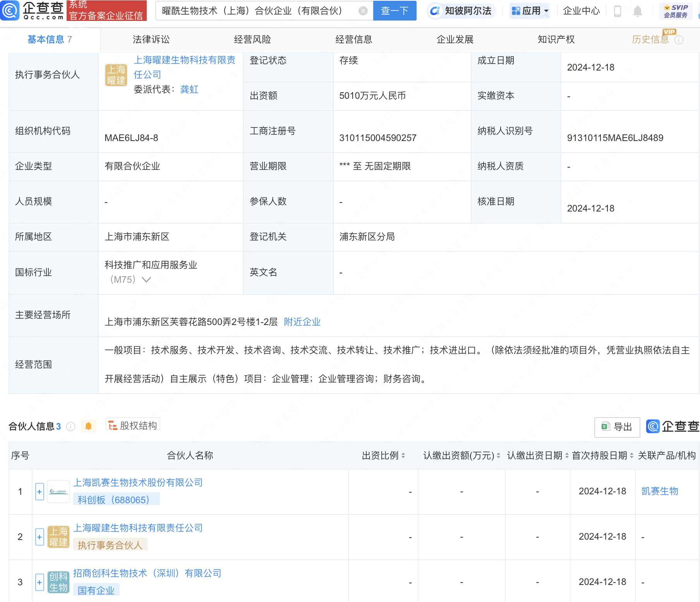Click the 执行事务合伙人 tag in row 2

(110, 545)
